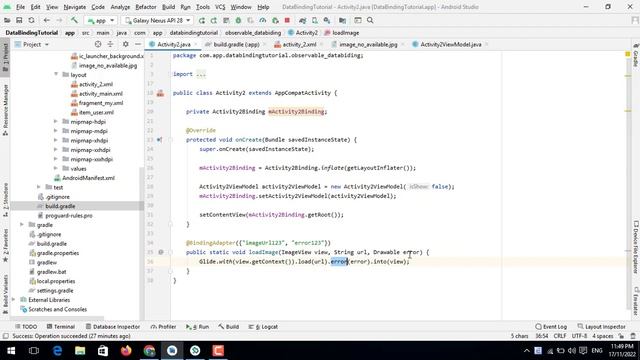Click the red Stop icon
Viewport: 640px width, 360px height.
[x=287, y=20]
